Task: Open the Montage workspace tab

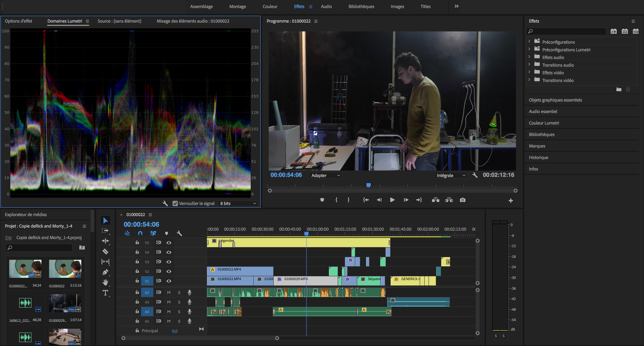Action: [237, 7]
